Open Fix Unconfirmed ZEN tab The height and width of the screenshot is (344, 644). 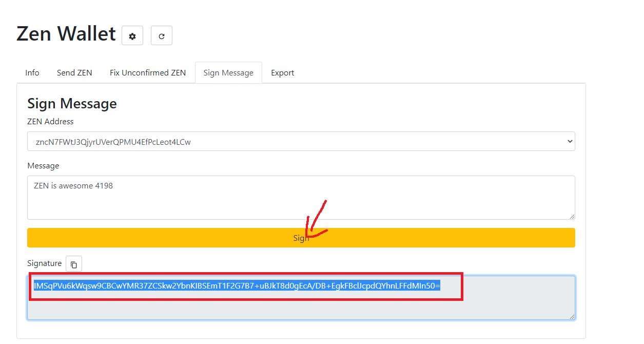148,72
